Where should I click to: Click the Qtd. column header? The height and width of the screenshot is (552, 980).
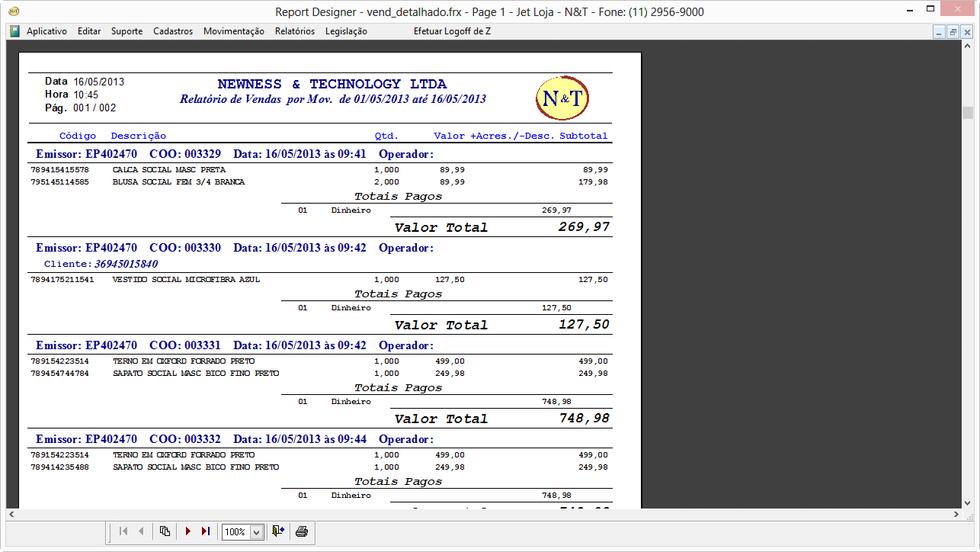coord(386,136)
